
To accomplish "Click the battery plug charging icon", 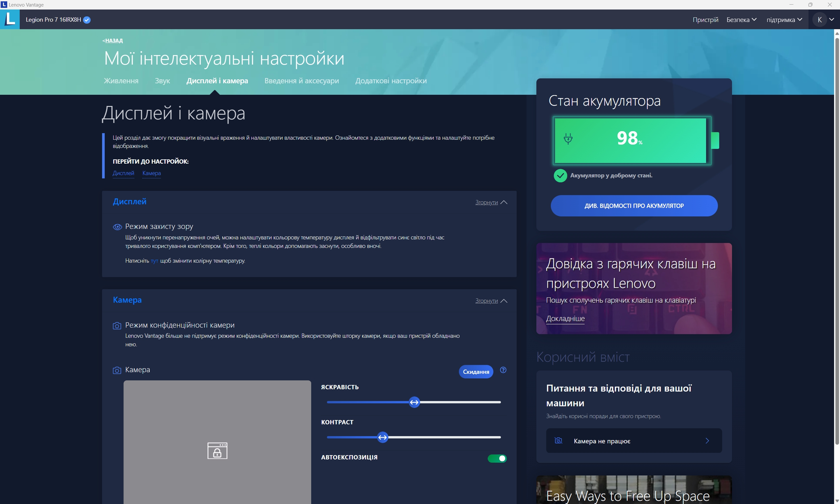I will [568, 139].
